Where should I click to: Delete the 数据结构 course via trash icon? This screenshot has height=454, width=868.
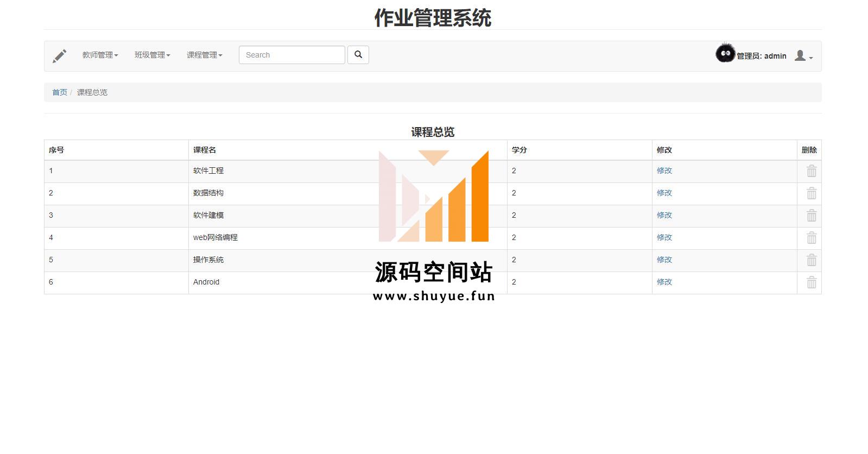click(x=812, y=193)
